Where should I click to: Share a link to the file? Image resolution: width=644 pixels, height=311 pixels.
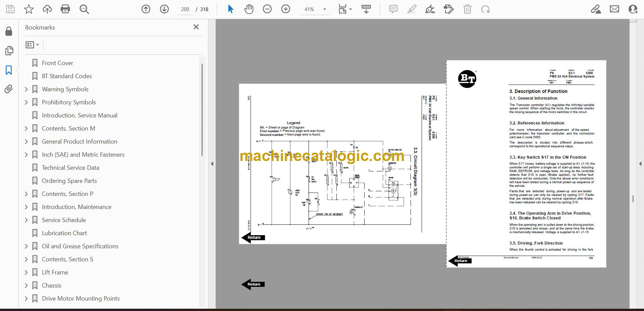click(596, 9)
